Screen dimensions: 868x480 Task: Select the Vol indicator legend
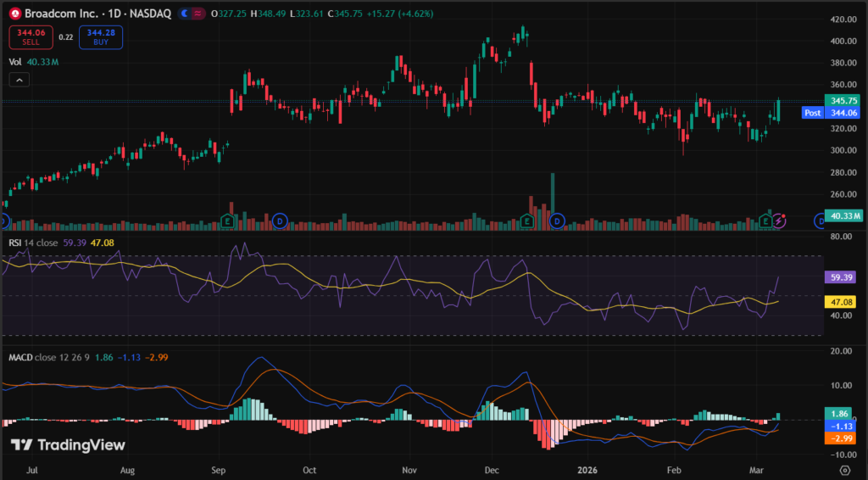(15, 61)
